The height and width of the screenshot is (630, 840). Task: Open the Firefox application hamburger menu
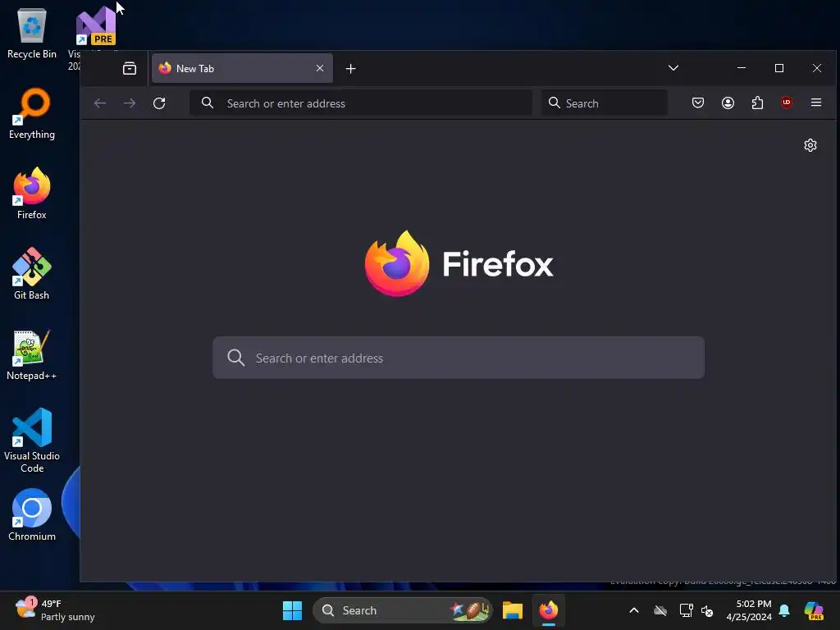coord(816,103)
